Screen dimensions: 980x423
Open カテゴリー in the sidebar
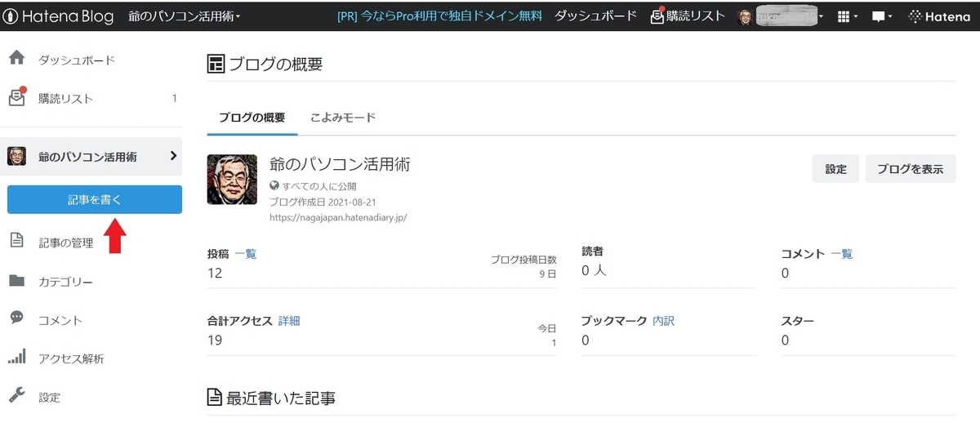[66, 282]
